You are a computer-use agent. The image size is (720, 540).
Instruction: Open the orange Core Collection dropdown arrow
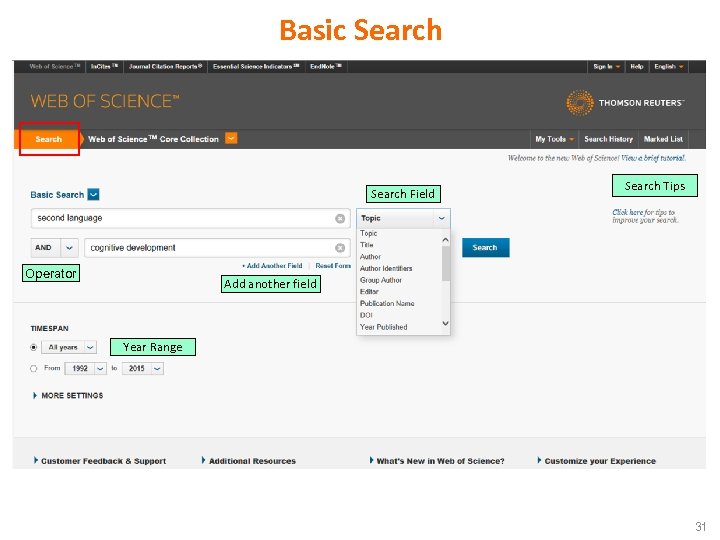coord(231,139)
